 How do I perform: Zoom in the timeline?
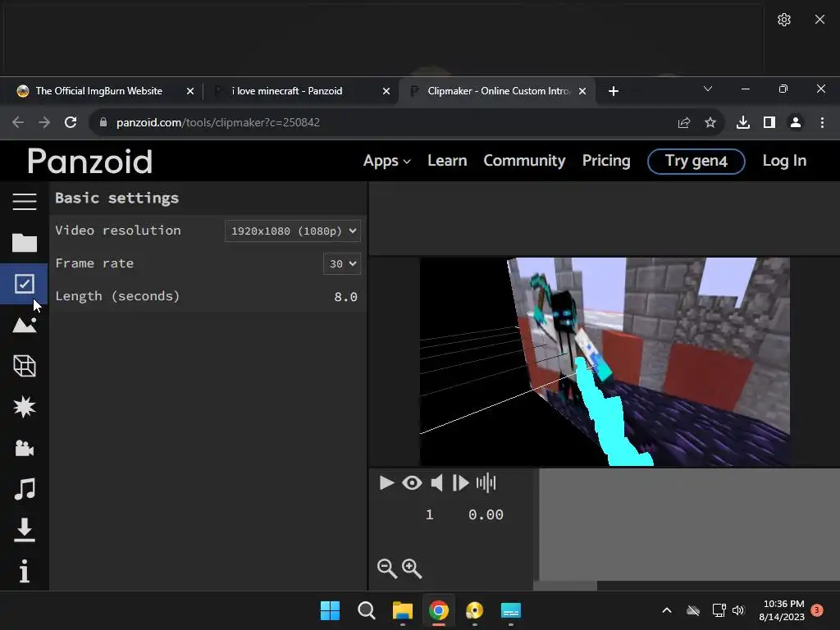[412, 568]
